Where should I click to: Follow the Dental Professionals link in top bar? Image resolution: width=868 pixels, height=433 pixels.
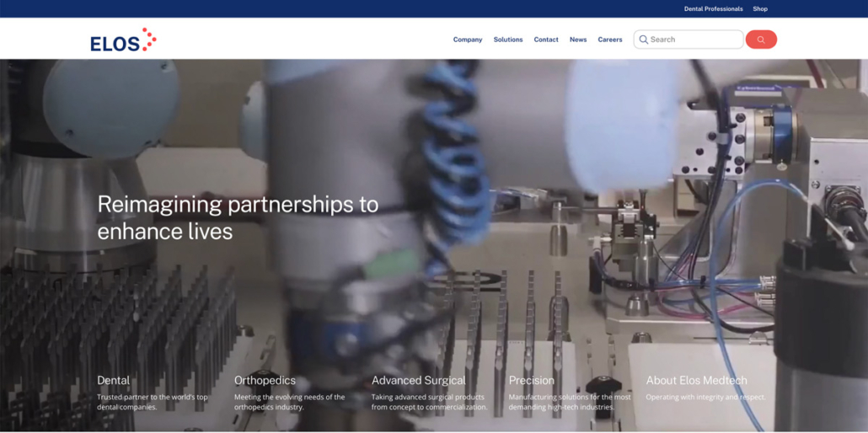point(713,8)
